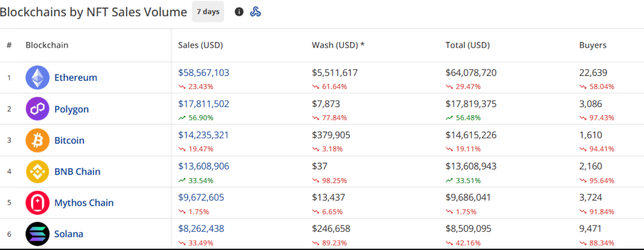
Task: Click the Ethereum logo icon
Action: coord(38,78)
